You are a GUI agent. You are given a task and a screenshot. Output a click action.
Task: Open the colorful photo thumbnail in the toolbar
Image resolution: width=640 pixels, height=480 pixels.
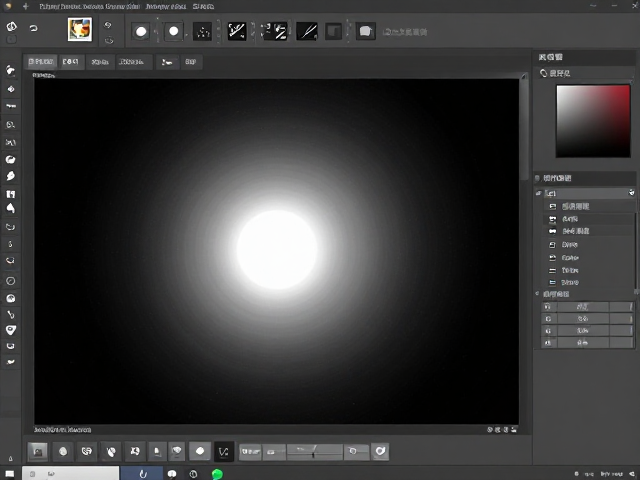pos(80,29)
